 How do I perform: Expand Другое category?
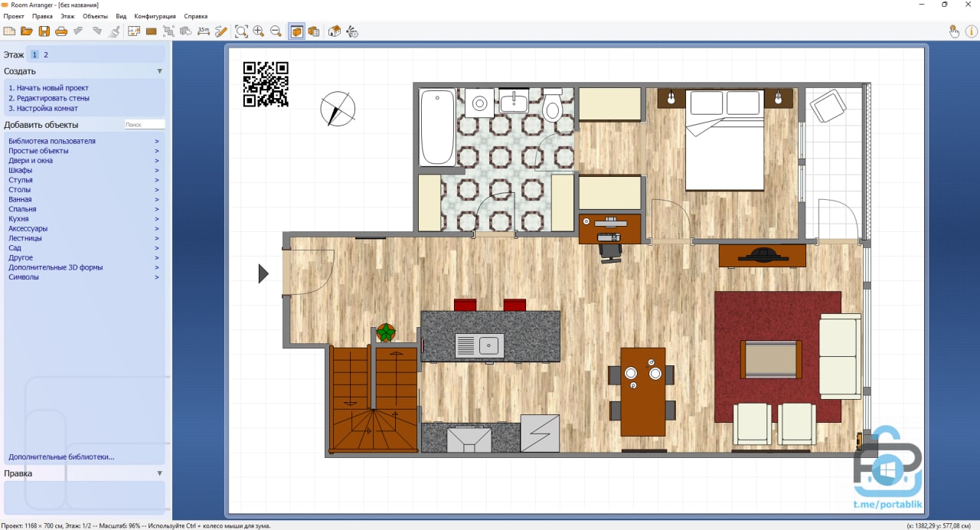[83, 257]
